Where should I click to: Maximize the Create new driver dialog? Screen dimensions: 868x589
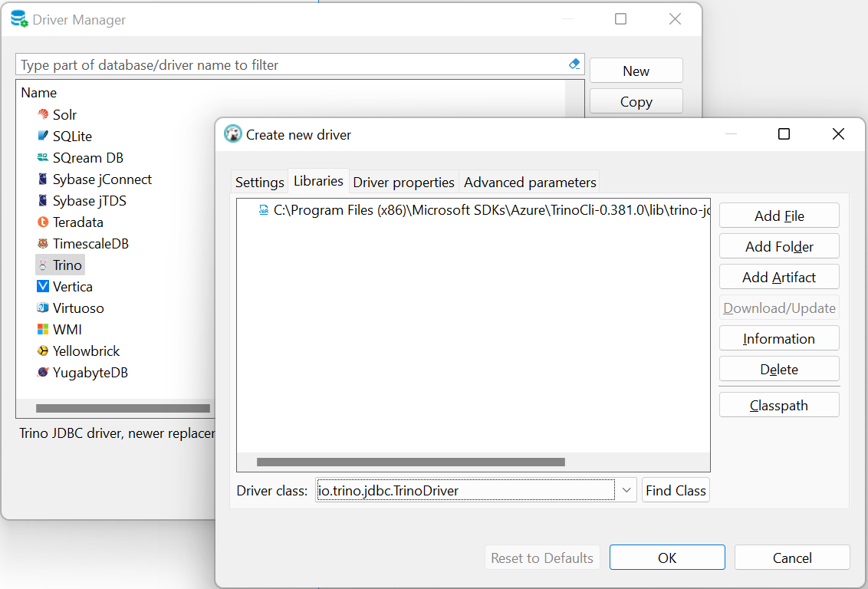click(784, 134)
